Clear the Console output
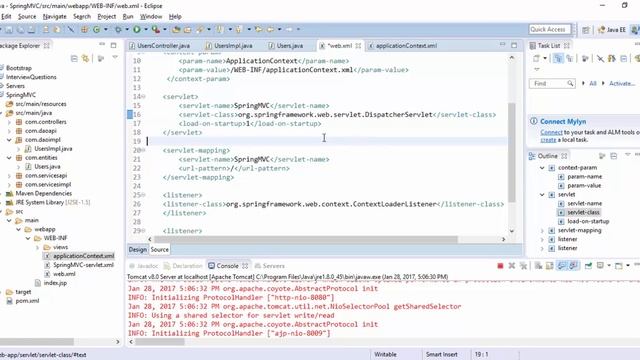This screenshot has width=640, height=360. [x=538, y=266]
